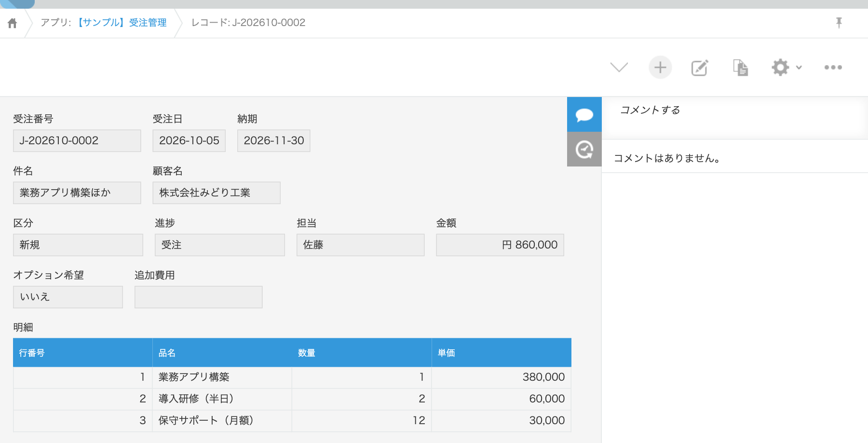Click the 進捗 value 受注

[220, 245]
